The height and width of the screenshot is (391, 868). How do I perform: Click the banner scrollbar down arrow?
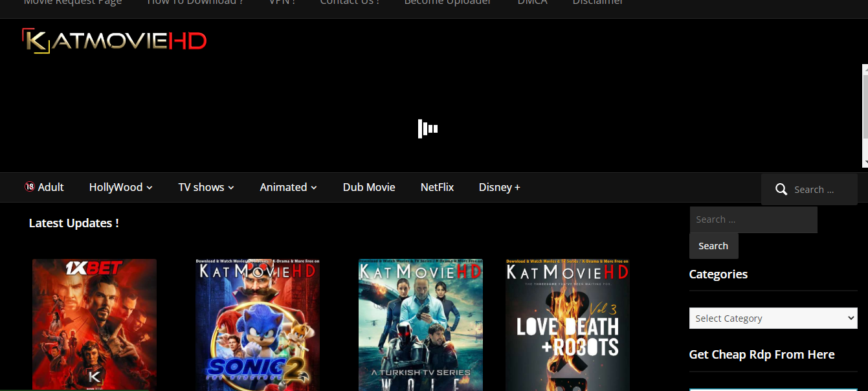pos(865,163)
